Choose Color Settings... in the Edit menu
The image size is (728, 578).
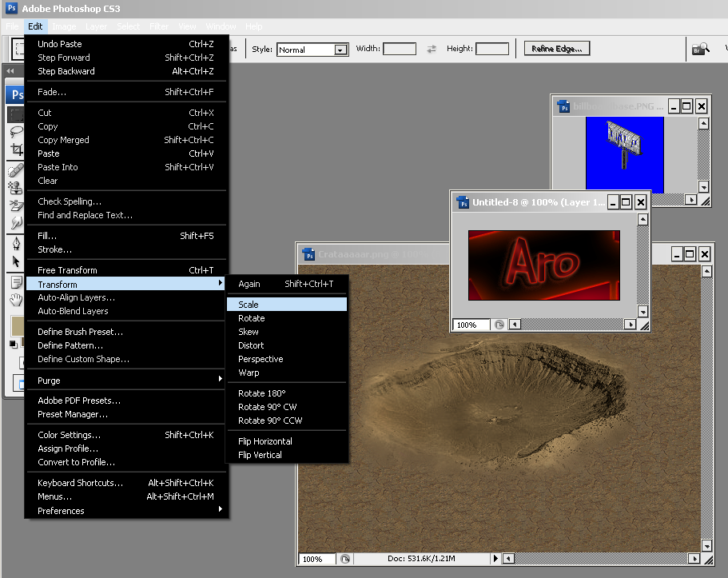click(125, 435)
